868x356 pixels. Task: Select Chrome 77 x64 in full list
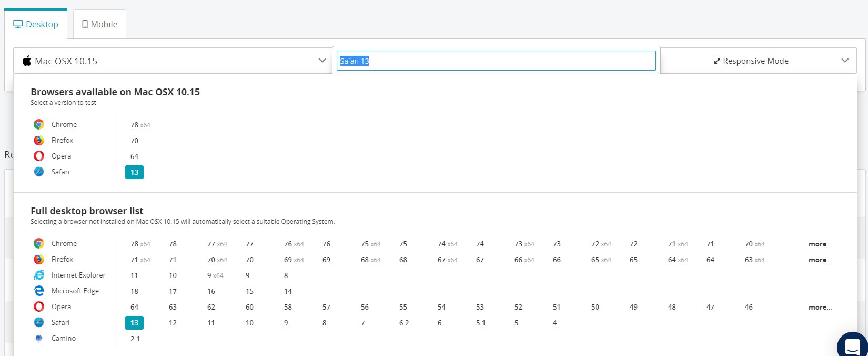pyautogui.click(x=217, y=244)
